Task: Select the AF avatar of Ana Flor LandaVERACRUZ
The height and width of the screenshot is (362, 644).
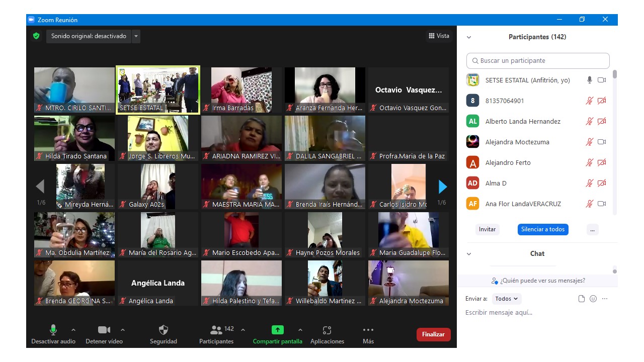Action: click(x=472, y=204)
